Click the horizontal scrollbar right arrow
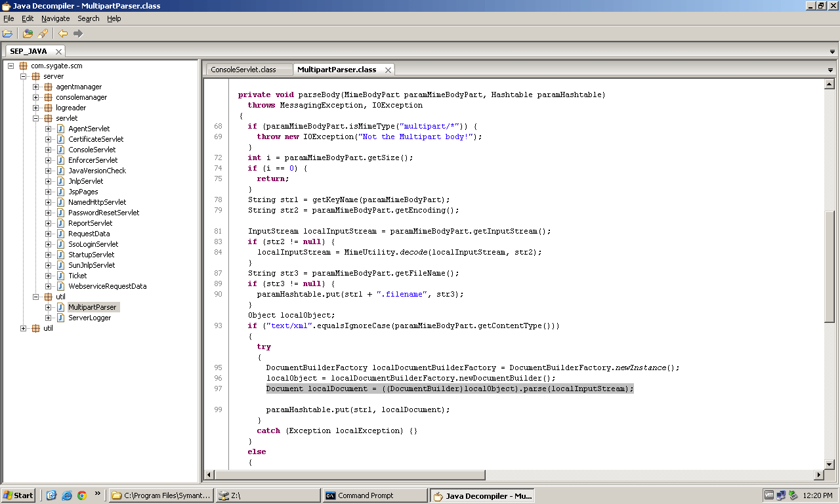This screenshot has height=504, width=840. (x=818, y=474)
